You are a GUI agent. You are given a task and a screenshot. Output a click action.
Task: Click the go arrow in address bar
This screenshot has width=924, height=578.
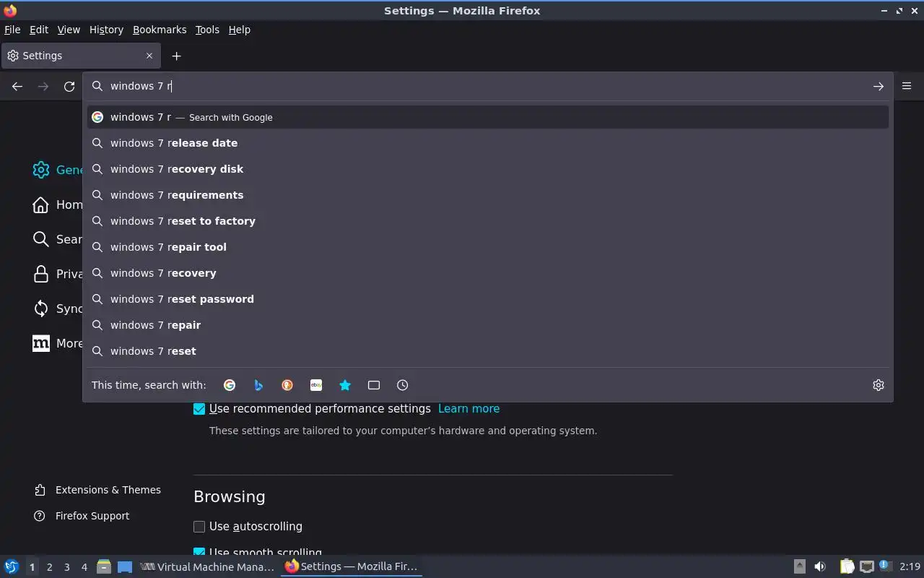(879, 87)
